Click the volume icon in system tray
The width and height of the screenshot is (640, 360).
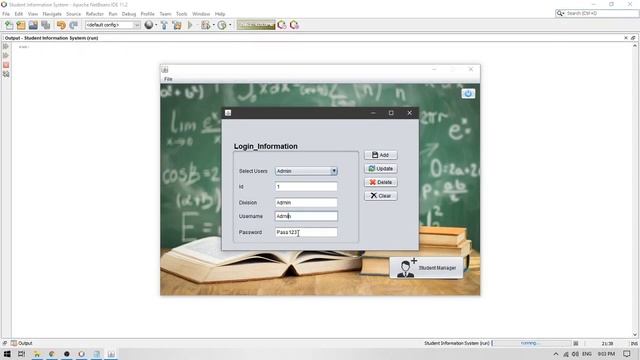[576, 354]
